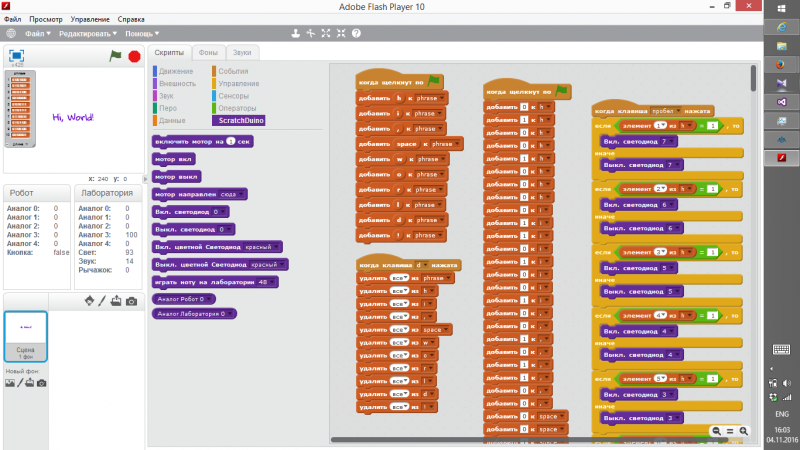Image resolution: width=800 pixels, height=450 pixels.
Task: Select the ScratchDuino block category
Action: [x=238, y=120]
